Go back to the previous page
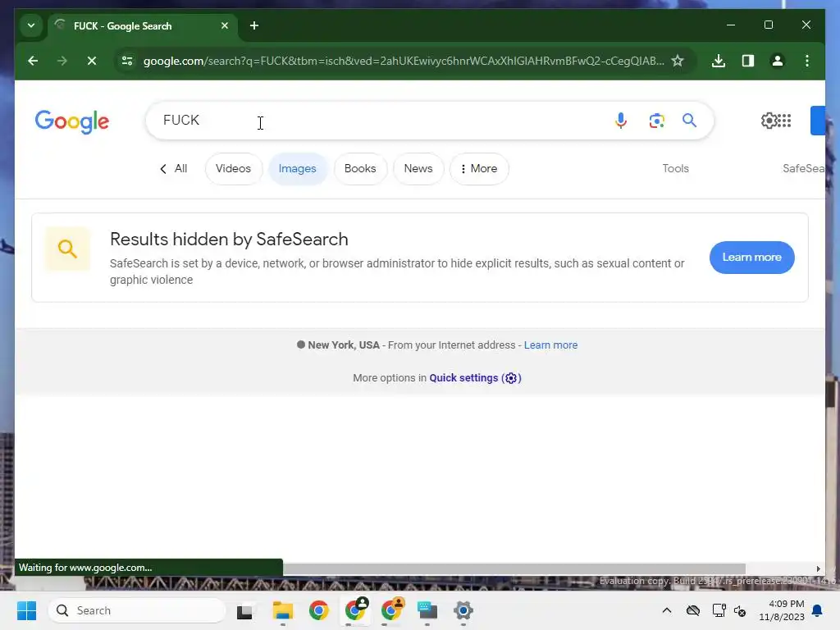Image resolution: width=840 pixels, height=630 pixels. pyautogui.click(x=33, y=61)
